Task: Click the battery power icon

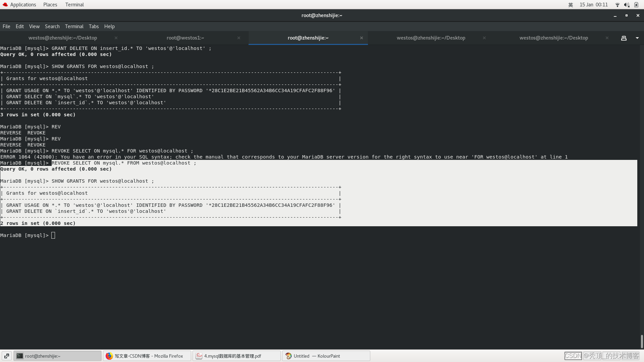Action: click(636, 5)
